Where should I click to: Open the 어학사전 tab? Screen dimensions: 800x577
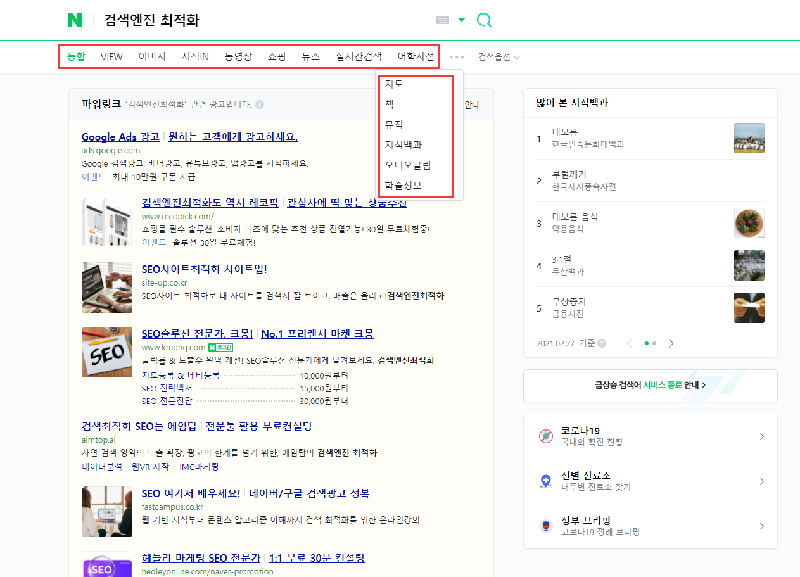click(415, 57)
